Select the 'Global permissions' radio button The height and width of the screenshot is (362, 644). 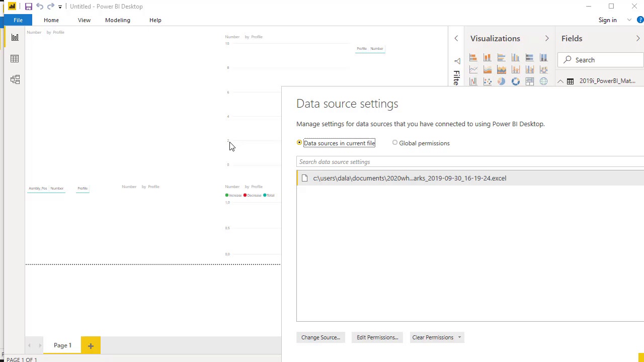[x=395, y=143]
